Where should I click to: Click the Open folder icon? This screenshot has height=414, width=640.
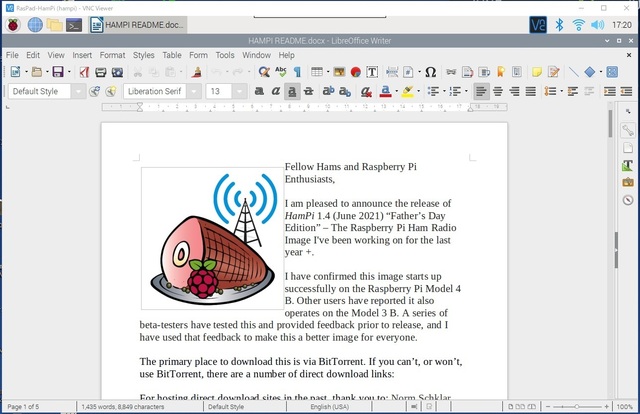[x=37, y=72]
